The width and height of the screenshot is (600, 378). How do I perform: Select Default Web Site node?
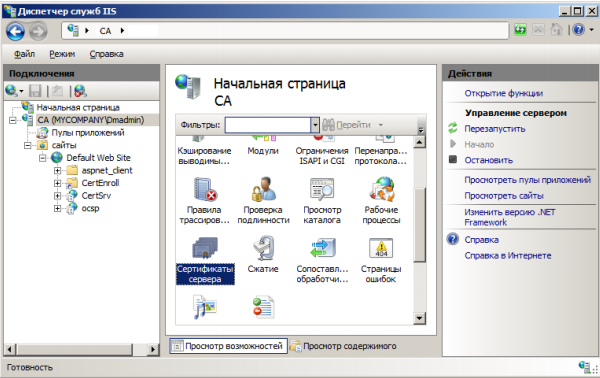(x=98, y=158)
